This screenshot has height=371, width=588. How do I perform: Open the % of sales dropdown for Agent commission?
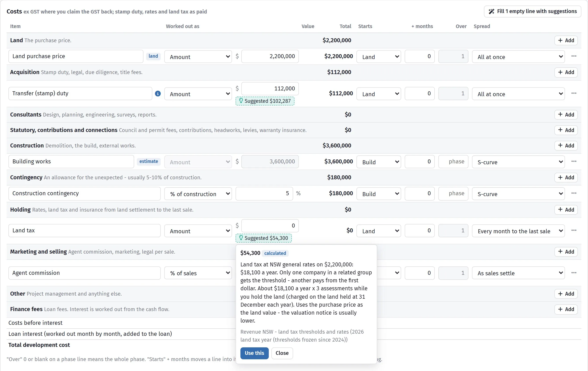pos(198,273)
